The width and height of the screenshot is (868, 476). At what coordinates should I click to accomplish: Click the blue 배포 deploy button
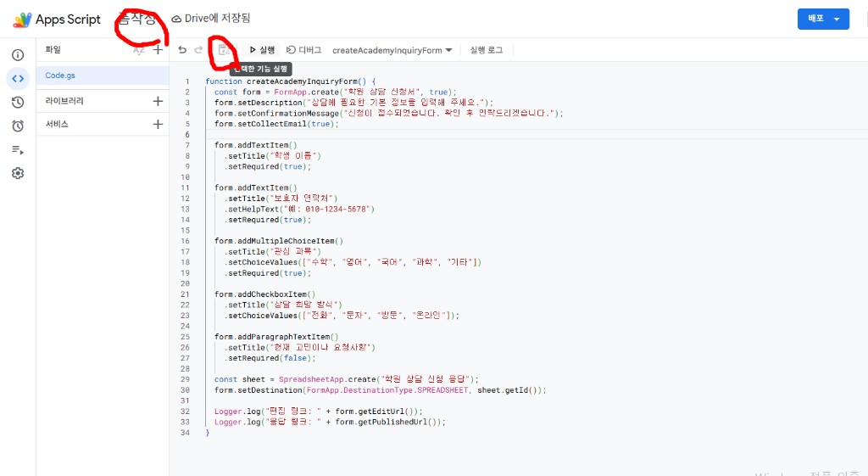point(823,19)
